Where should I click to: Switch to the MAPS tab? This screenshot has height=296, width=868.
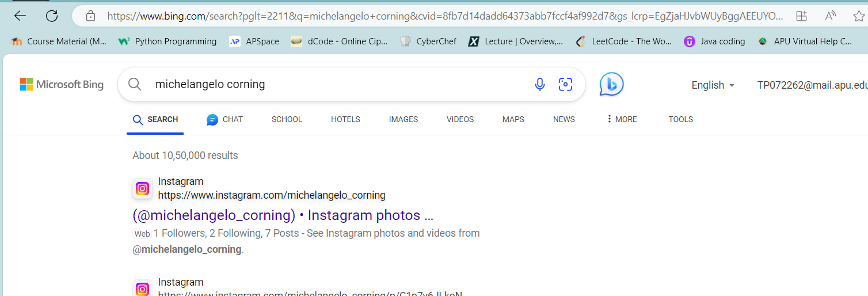pos(513,119)
